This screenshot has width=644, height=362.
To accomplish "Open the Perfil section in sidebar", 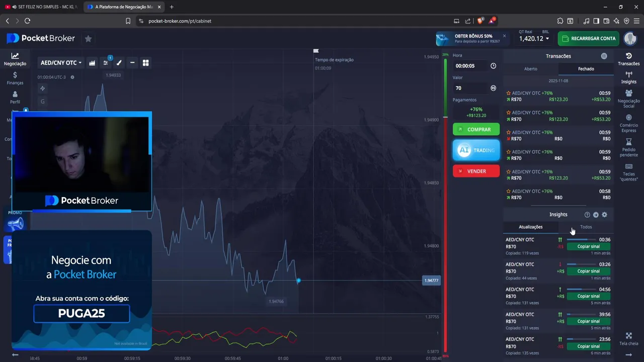I will [15, 98].
